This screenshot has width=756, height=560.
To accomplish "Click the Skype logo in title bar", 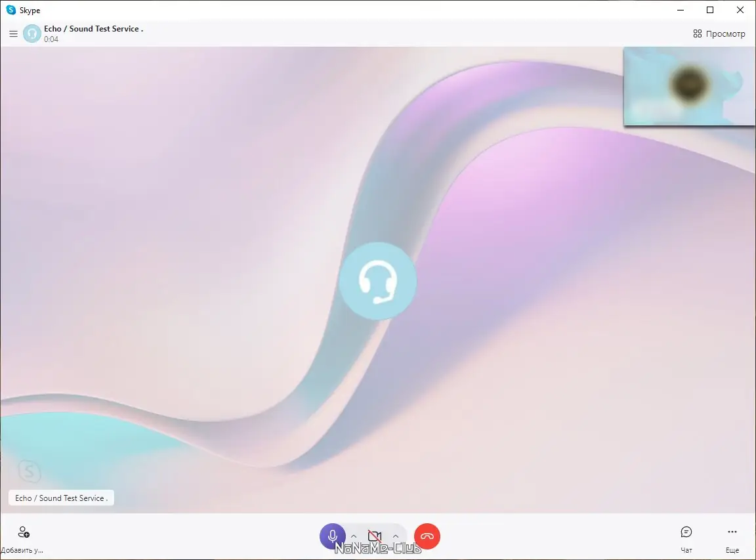I will (x=10, y=10).
